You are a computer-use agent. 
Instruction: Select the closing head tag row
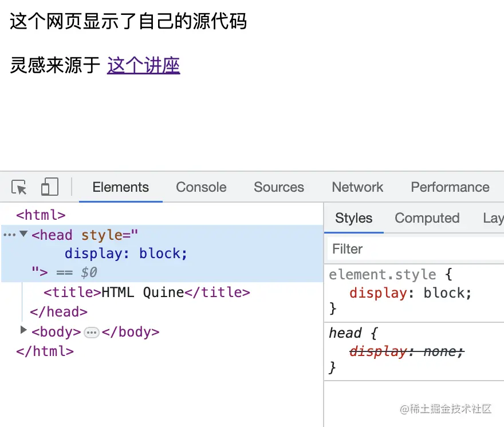tap(58, 312)
